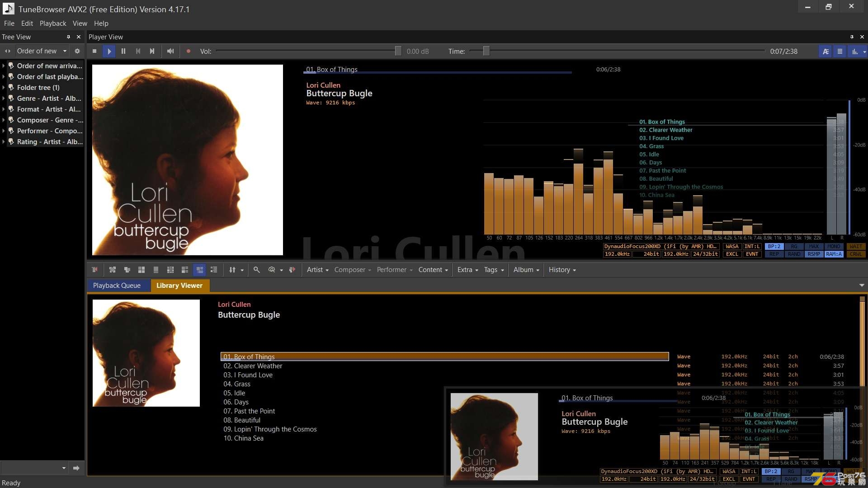Image resolution: width=868 pixels, height=488 pixels.
Task: Select the cover with right list layout icon
Action: 185,270
